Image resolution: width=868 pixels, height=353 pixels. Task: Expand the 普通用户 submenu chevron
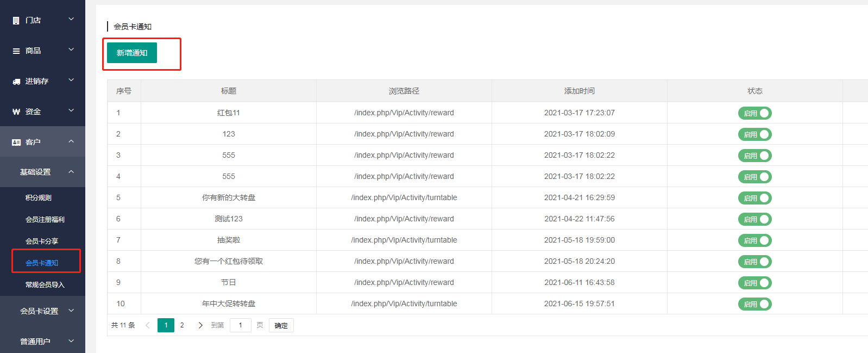click(x=71, y=342)
